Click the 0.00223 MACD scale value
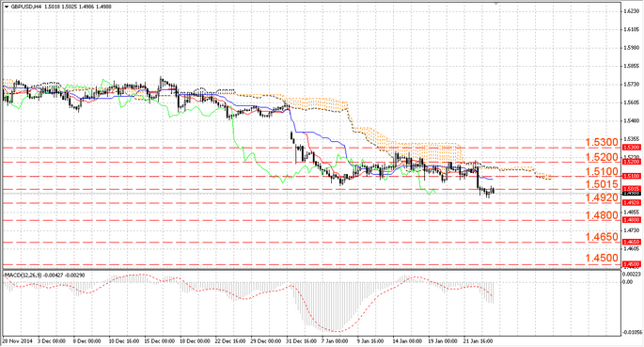The image size is (644, 347). tap(631, 274)
